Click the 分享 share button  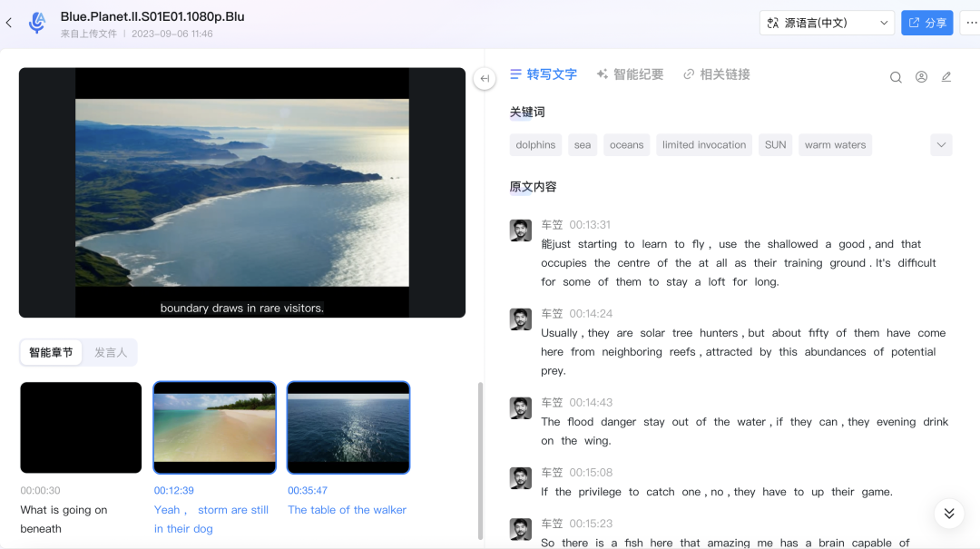[x=926, y=23]
